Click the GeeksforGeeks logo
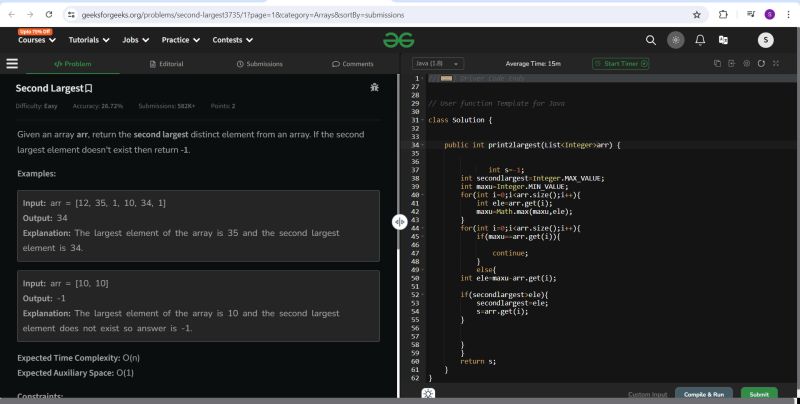The height and width of the screenshot is (404, 800). click(x=398, y=40)
